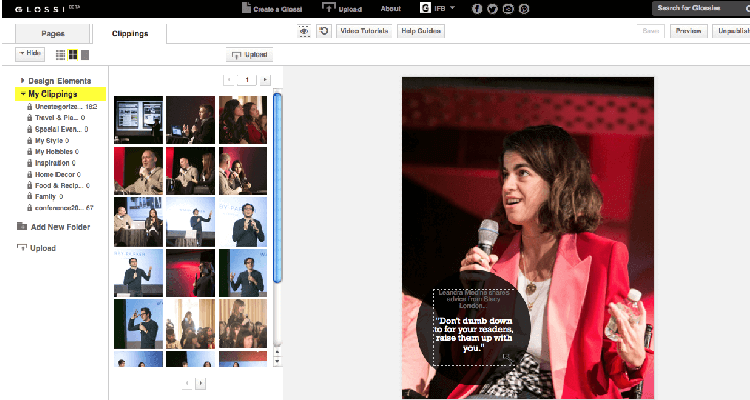750x400 pixels.
Task: Collapse the My Clippings section
Action: tap(22, 94)
